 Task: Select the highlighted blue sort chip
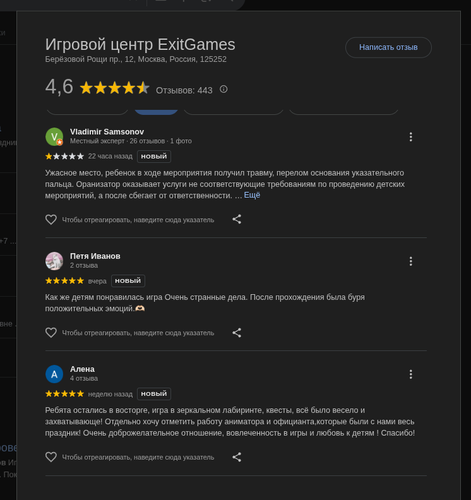coord(156,112)
